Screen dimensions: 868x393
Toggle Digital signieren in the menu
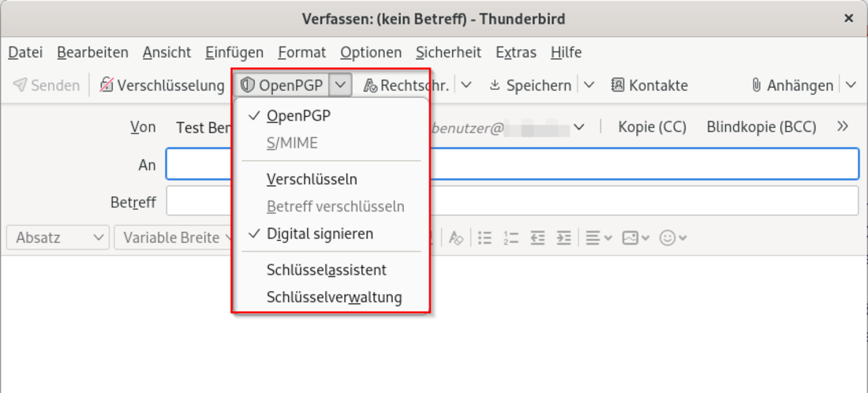click(x=331, y=234)
